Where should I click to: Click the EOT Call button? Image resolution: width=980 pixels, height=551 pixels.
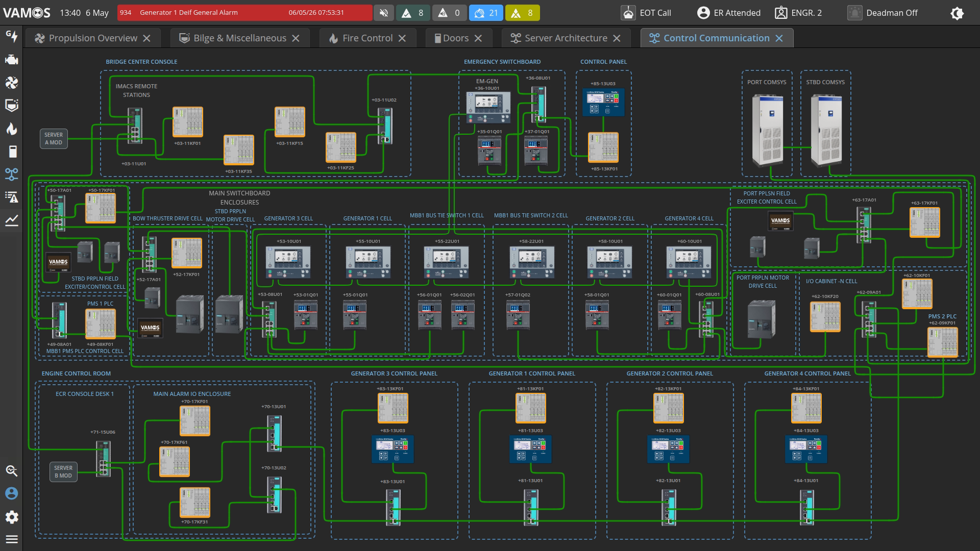(x=646, y=13)
